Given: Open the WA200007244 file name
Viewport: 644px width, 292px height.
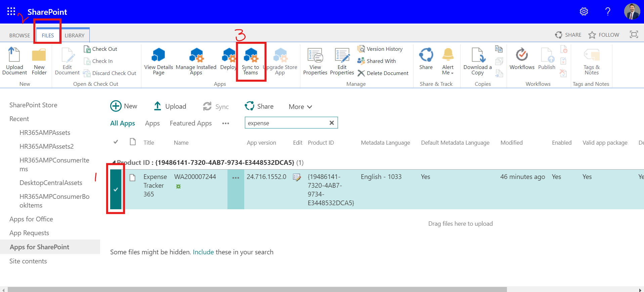Looking at the screenshot, I should coord(195,177).
